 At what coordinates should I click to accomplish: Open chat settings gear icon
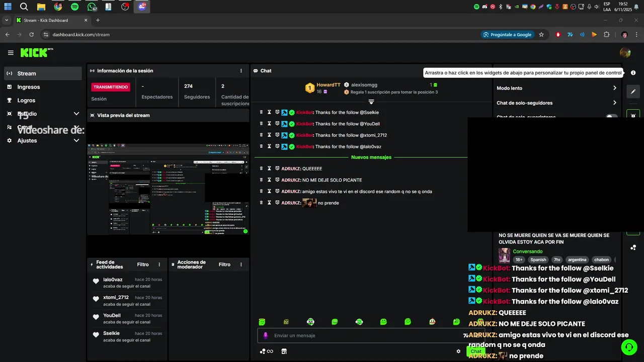(458, 351)
